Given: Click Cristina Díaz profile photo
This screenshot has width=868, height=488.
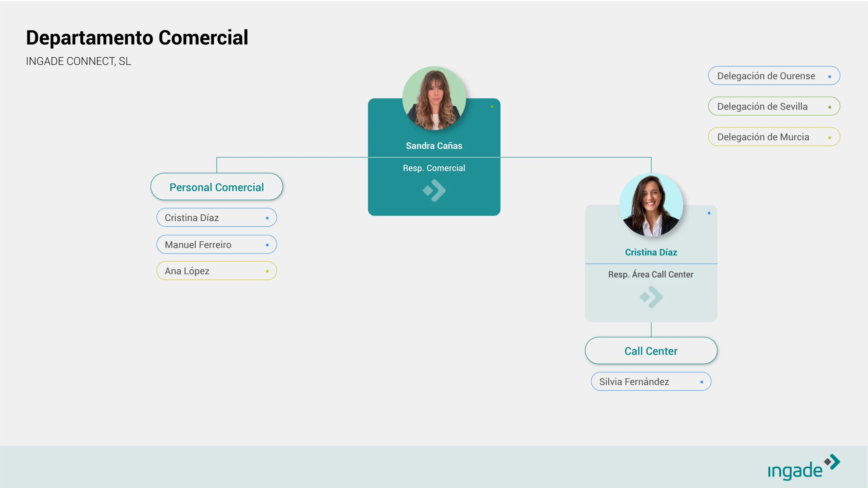Looking at the screenshot, I should pos(651,205).
